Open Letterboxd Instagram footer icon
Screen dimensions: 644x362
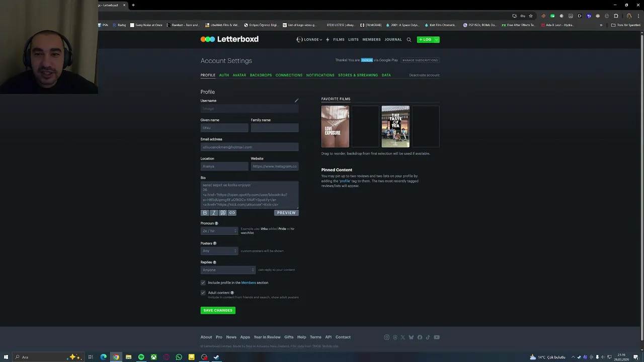(386, 337)
